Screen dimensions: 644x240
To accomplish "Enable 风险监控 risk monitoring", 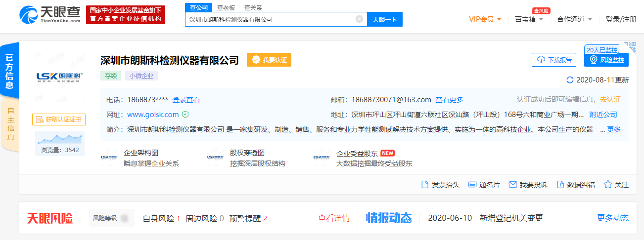I will [x=606, y=60].
